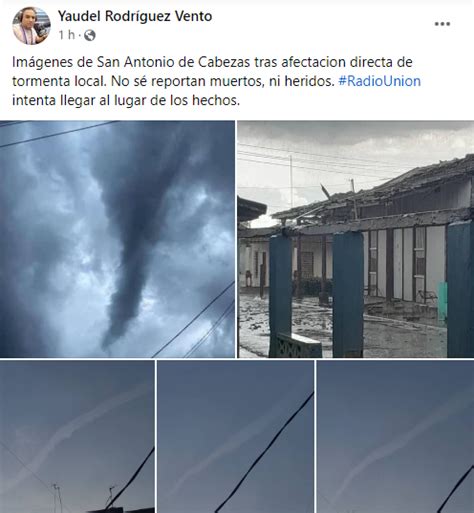Viewport: 474px width, 513px height.
Task: Click the text 'No sé reportan muertos, ni heridos'
Action: [x=222, y=81]
